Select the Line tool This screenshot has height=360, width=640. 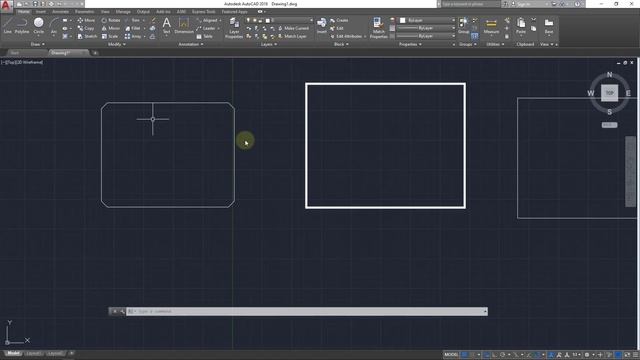(8, 25)
